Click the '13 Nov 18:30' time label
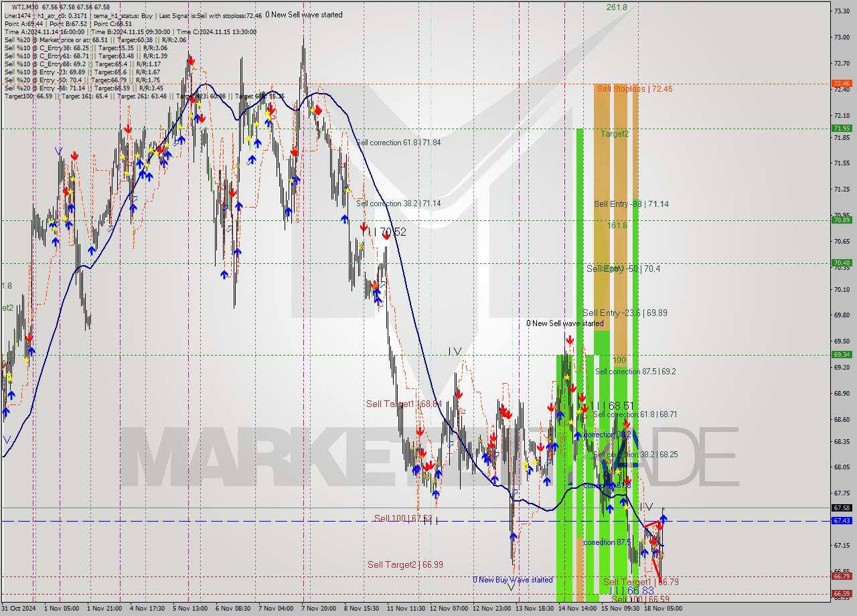857x616 pixels. (535, 609)
